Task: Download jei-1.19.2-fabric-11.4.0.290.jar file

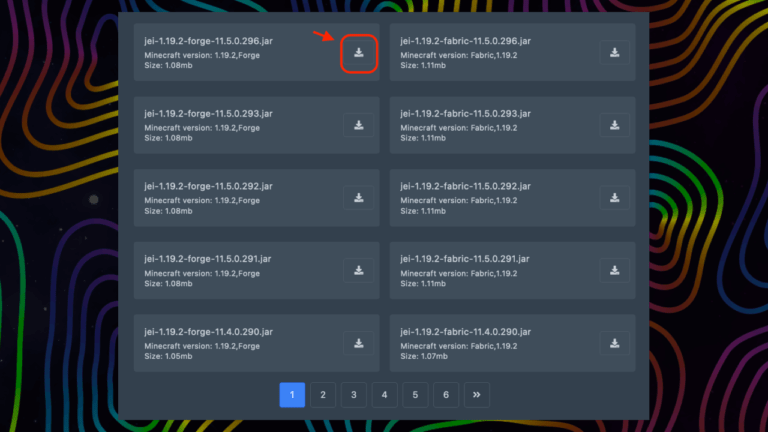Action: 615,343
